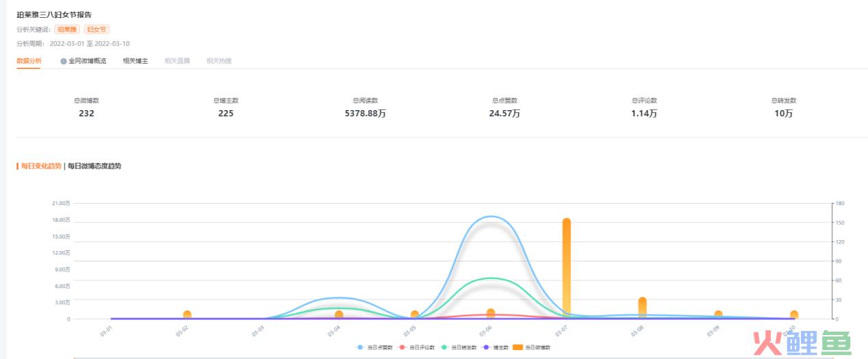Click the 18.00万 y-axis label
Image resolution: width=868 pixels, height=359 pixels.
61,220
